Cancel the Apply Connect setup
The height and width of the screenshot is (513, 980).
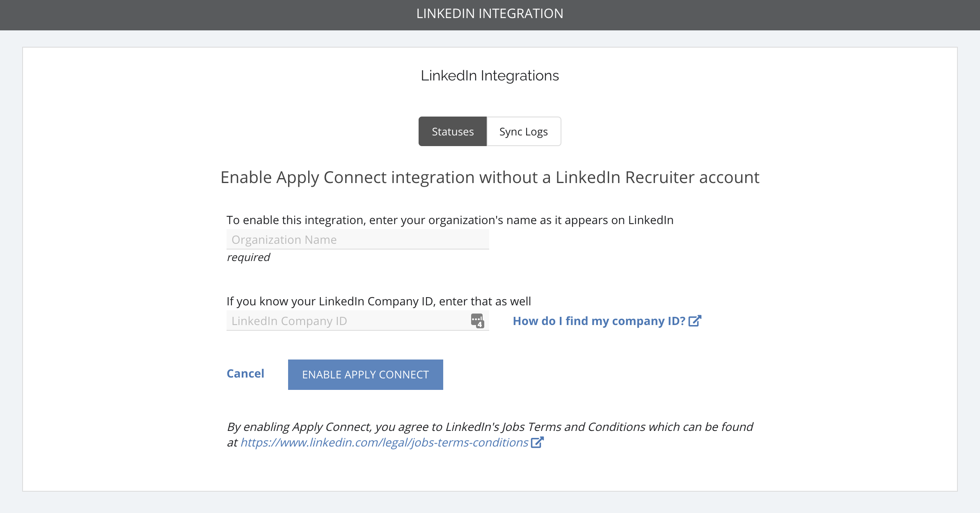pyautogui.click(x=245, y=373)
